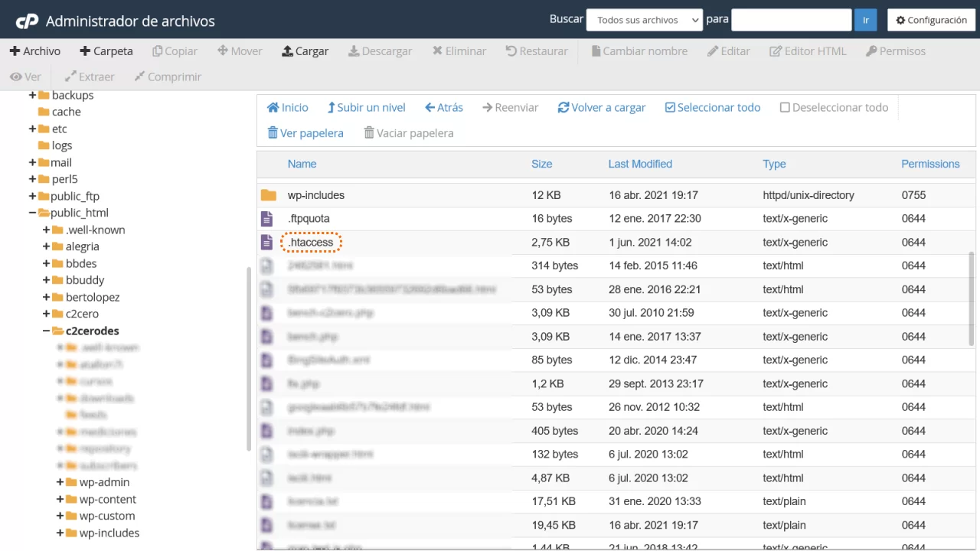Image resolution: width=980 pixels, height=551 pixels.
Task: Upload files with Cargar button
Action: (305, 51)
